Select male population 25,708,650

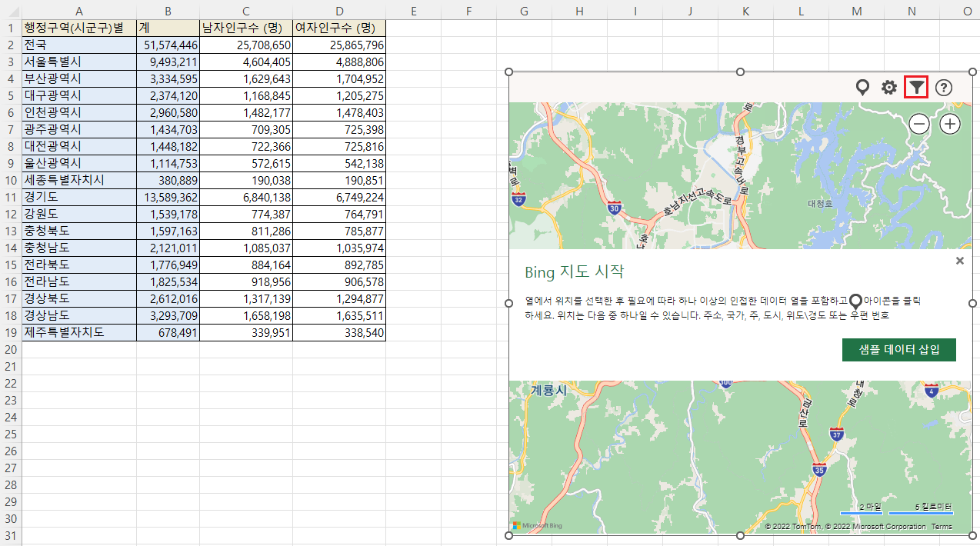tap(246, 45)
